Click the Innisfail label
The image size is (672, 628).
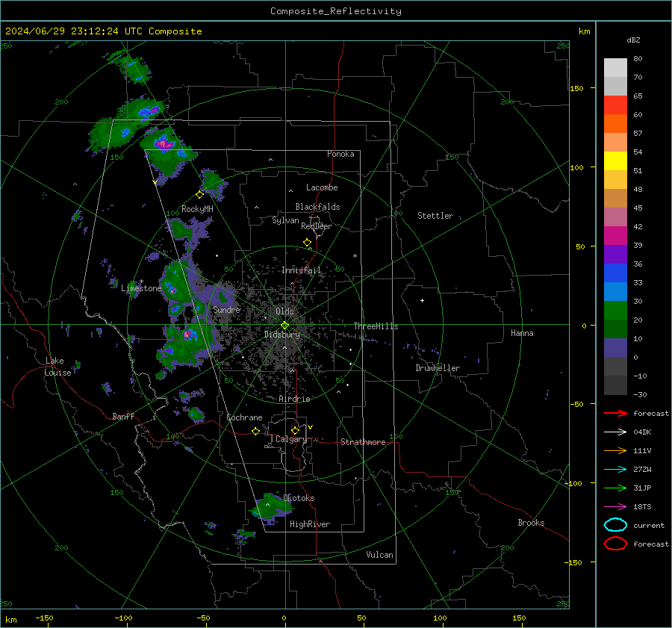point(301,270)
